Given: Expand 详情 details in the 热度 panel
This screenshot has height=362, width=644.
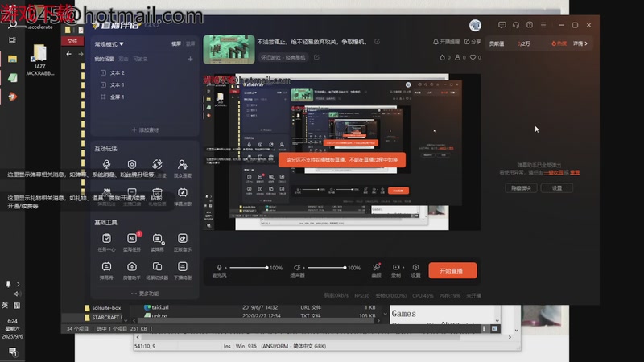Looking at the screenshot, I should pos(580,43).
